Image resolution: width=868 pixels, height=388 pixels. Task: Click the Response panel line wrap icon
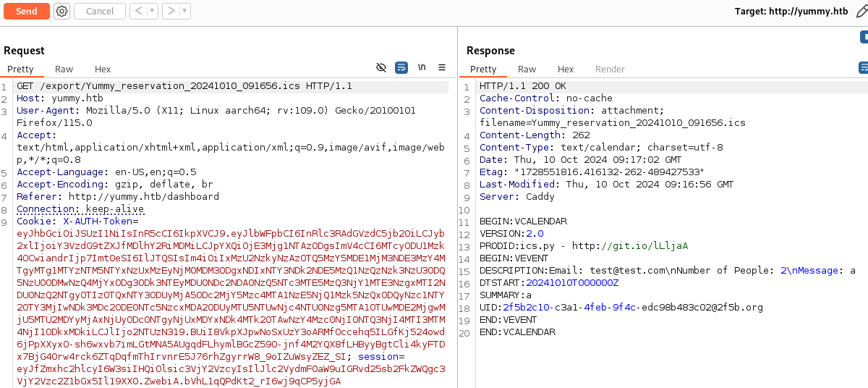[x=863, y=68]
